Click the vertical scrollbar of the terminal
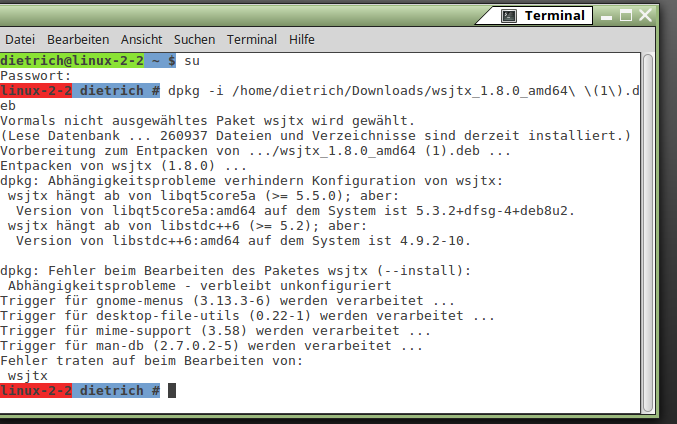Image resolution: width=677 pixels, height=424 pixels. [x=648, y=233]
